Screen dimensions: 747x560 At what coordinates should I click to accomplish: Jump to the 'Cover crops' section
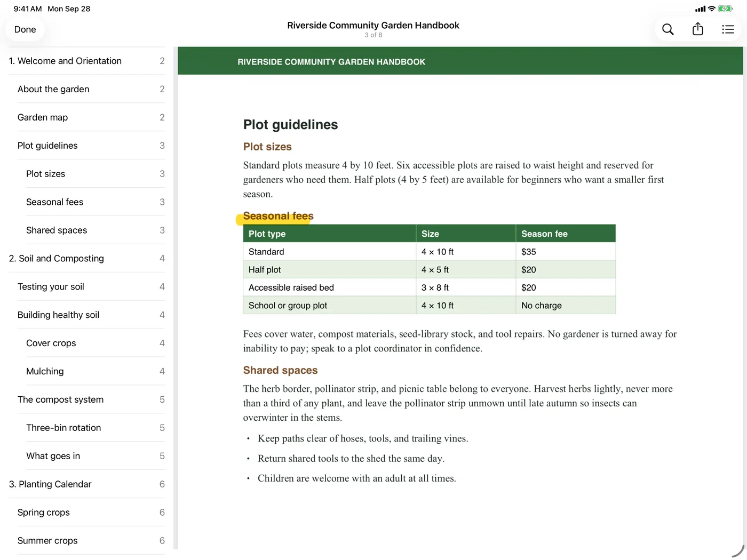click(95, 343)
